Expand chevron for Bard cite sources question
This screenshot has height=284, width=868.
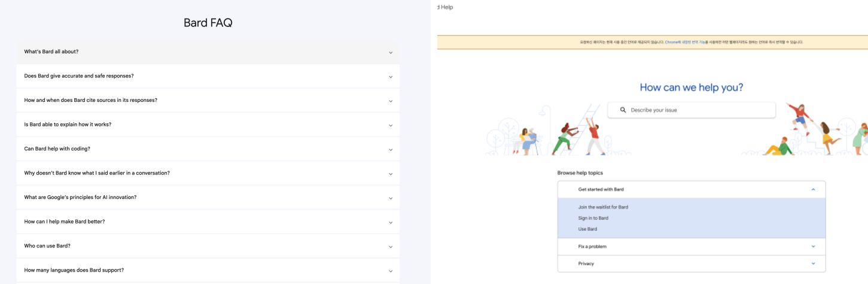[x=391, y=101]
